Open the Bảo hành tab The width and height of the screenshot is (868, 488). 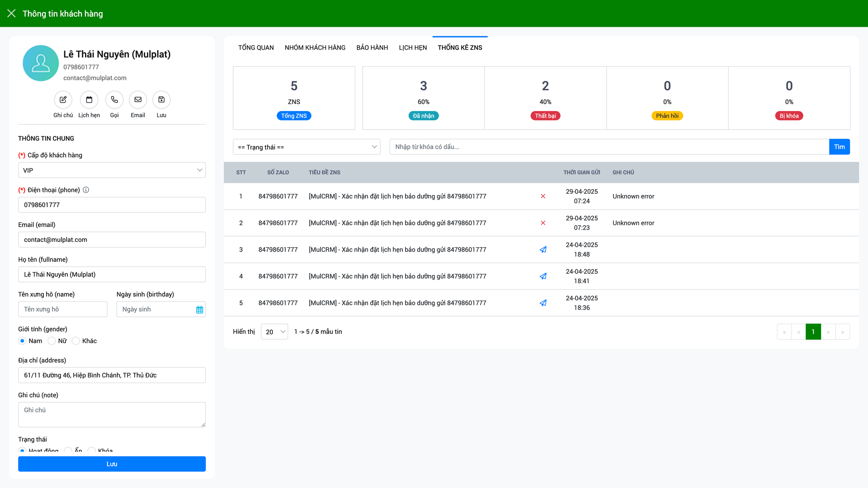(x=372, y=48)
